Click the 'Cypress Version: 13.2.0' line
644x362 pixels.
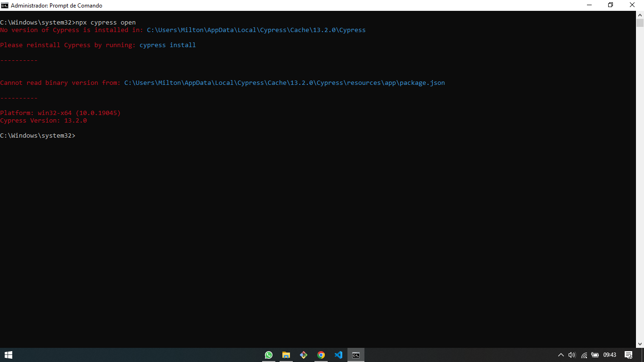point(43,120)
